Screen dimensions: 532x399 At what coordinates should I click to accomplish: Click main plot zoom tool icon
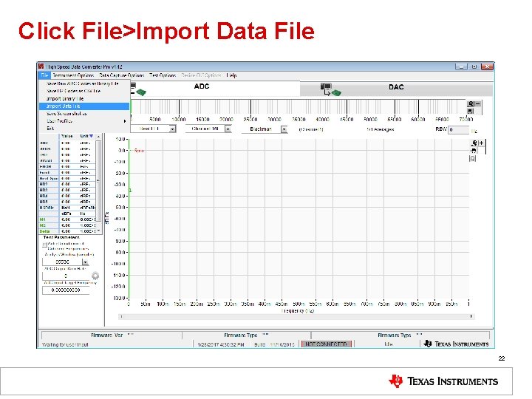click(474, 143)
